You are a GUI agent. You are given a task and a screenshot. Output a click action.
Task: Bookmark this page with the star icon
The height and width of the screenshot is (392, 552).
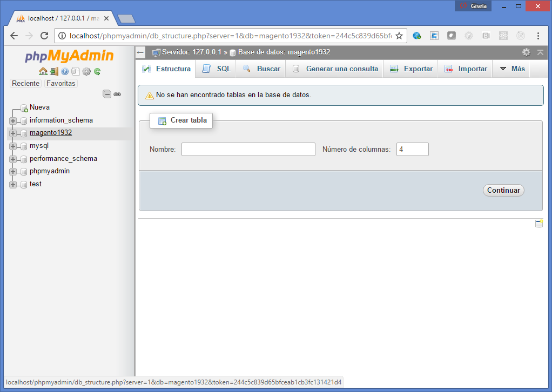point(399,36)
